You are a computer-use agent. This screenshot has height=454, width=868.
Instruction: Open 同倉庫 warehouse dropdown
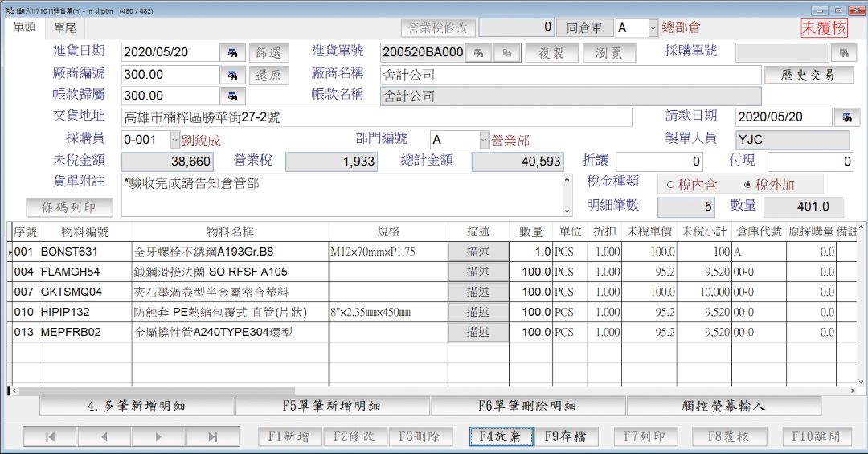click(653, 27)
